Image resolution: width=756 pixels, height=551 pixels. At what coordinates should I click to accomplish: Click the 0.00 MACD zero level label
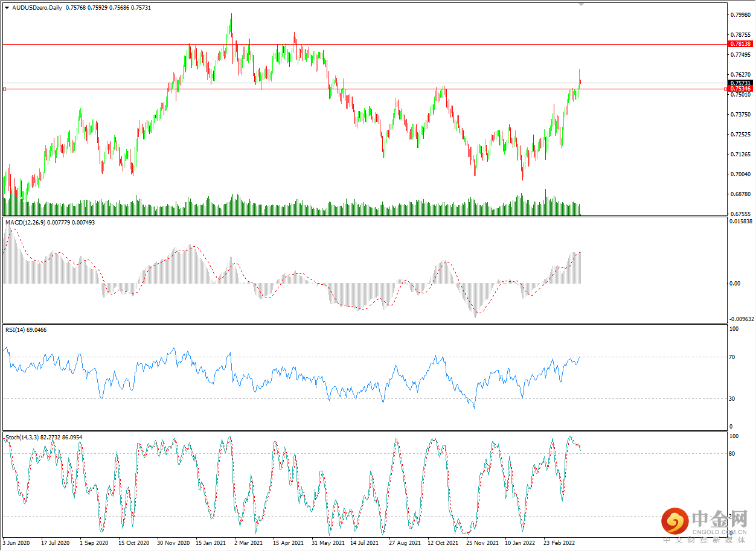coord(735,283)
